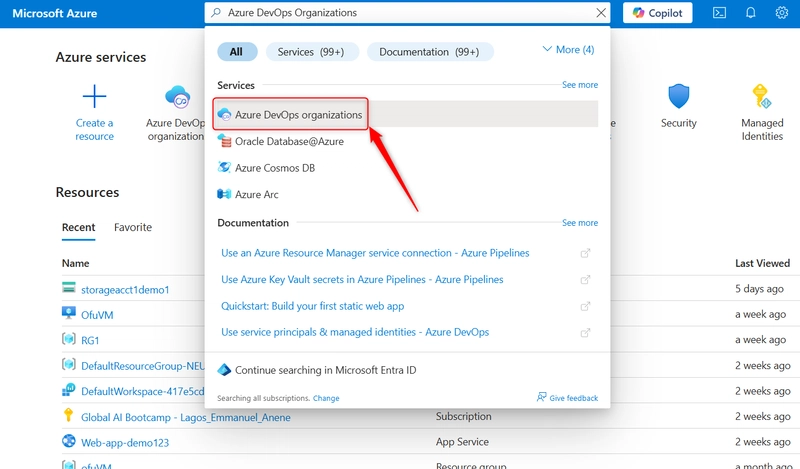The height and width of the screenshot is (469, 800).
Task: Expand the More (4) filters
Action: click(x=568, y=50)
